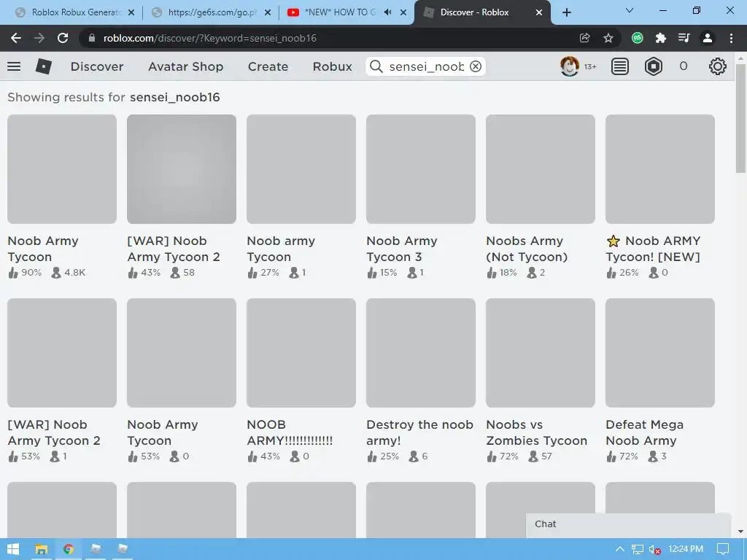This screenshot has height=560, width=747.
Task: Open Noobs vs Zombies Tycoon game
Action: click(541, 381)
